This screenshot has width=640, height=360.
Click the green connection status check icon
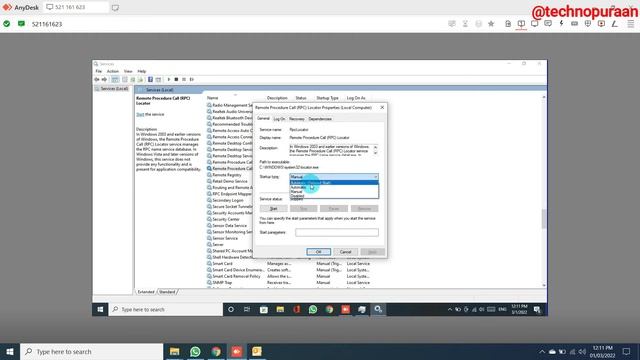(7, 24)
